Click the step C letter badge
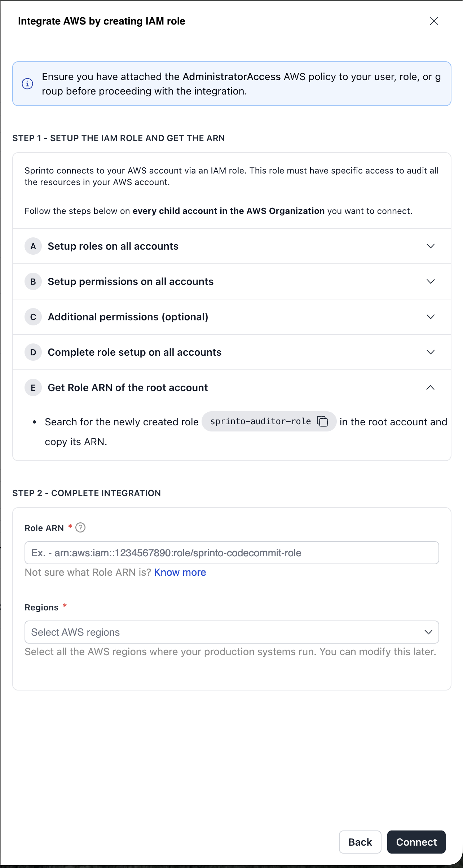463x868 pixels. 33,317
